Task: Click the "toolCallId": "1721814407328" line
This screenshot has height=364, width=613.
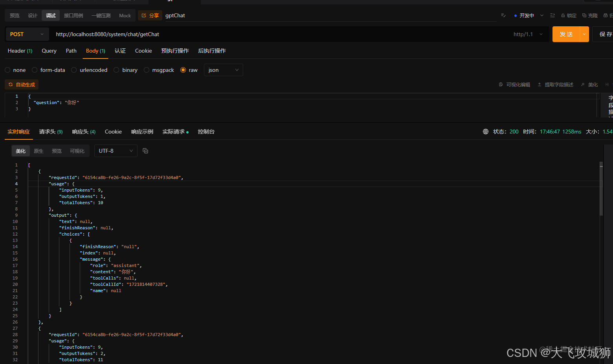Action: point(129,284)
